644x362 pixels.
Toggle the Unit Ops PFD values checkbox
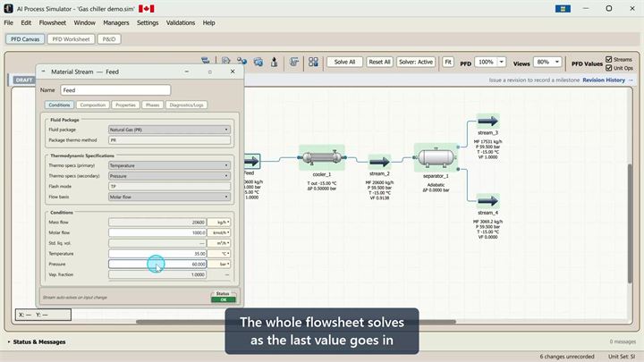(x=609, y=68)
